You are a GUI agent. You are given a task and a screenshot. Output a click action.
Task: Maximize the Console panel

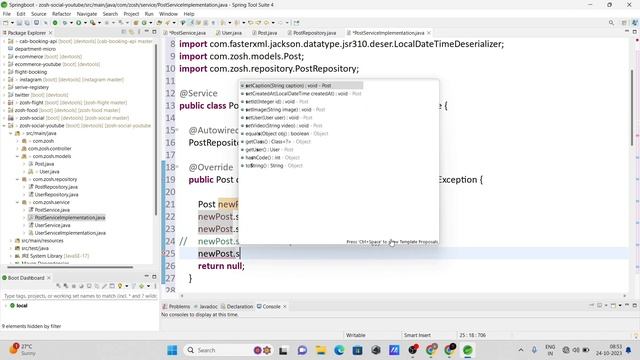(x=634, y=305)
